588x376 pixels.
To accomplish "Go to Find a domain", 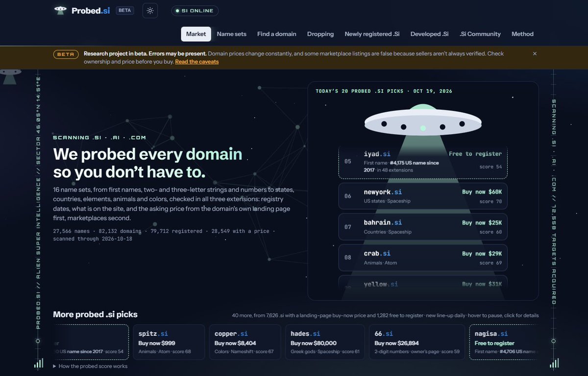I will point(277,34).
